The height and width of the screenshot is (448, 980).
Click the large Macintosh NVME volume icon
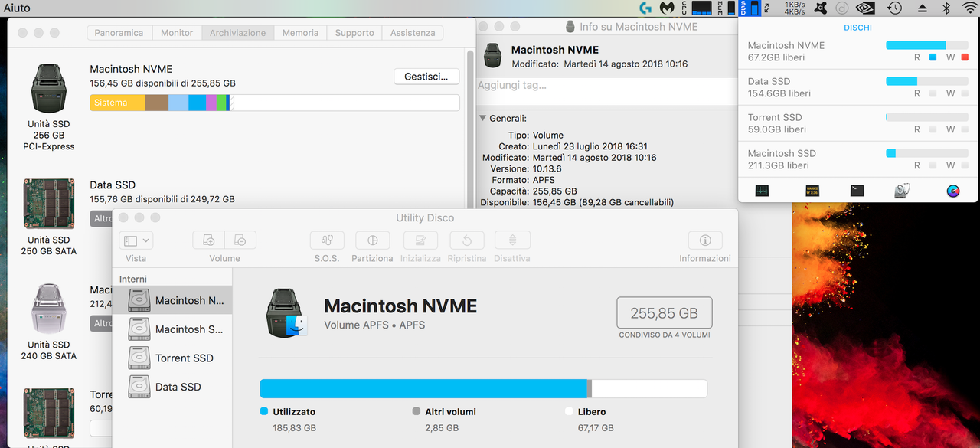coord(286,313)
